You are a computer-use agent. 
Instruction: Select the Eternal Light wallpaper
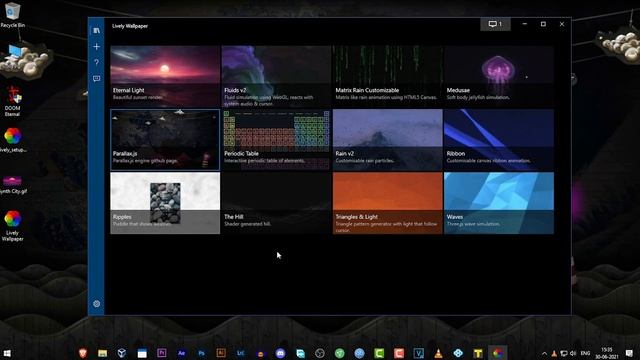tap(165, 76)
